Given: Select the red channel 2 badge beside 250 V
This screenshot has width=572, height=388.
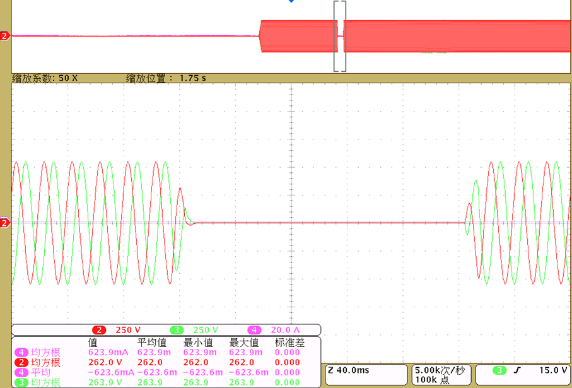Looking at the screenshot, I should pyautogui.click(x=99, y=330).
